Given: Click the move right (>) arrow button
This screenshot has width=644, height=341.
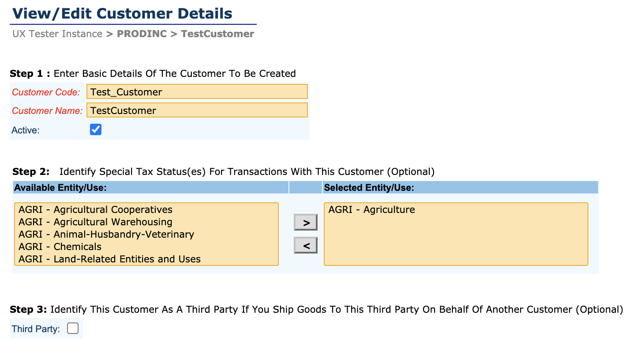Looking at the screenshot, I should tap(306, 223).
